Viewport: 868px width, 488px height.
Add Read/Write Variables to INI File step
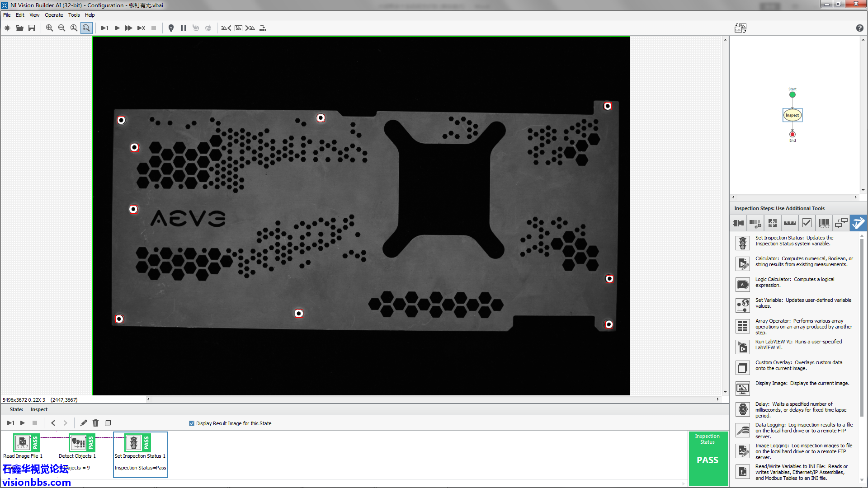(x=794, y=472)
